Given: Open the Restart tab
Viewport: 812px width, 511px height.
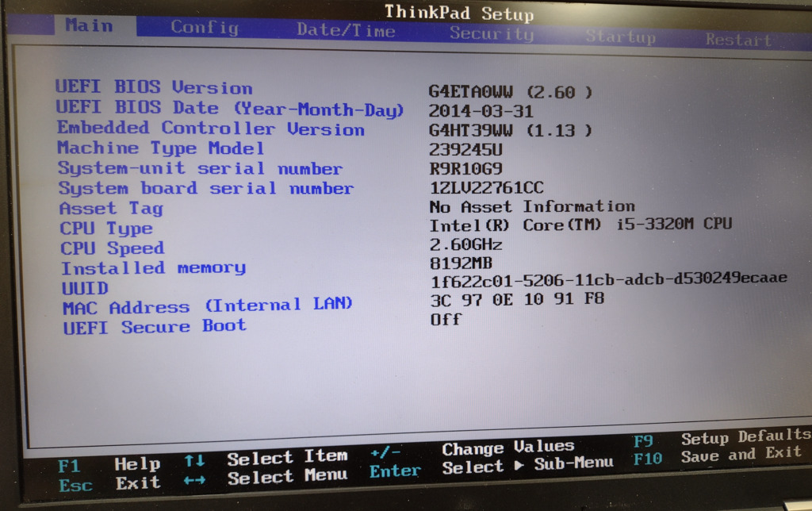Looking at the screenshot, I should point(737,40).
